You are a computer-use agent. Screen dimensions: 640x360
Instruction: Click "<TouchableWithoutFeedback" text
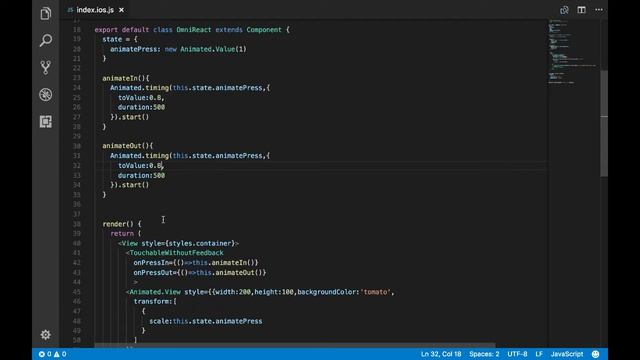click(x=175, y=253)
